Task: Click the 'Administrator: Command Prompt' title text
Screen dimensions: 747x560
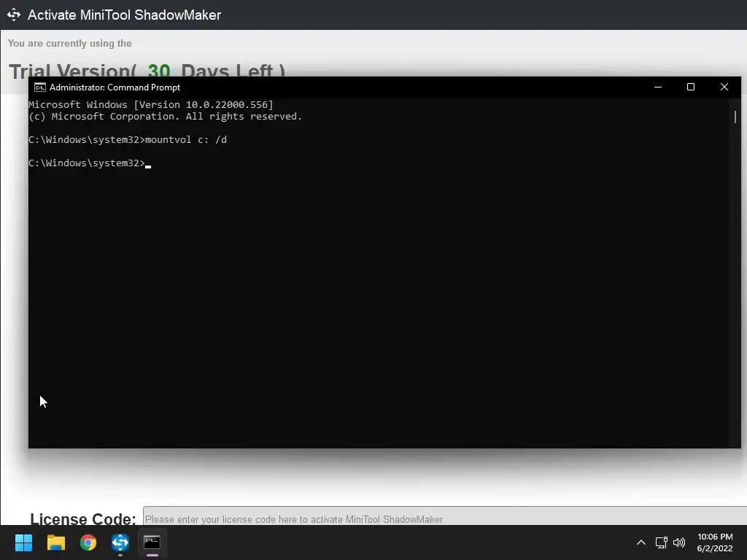Action: (115, 87)
